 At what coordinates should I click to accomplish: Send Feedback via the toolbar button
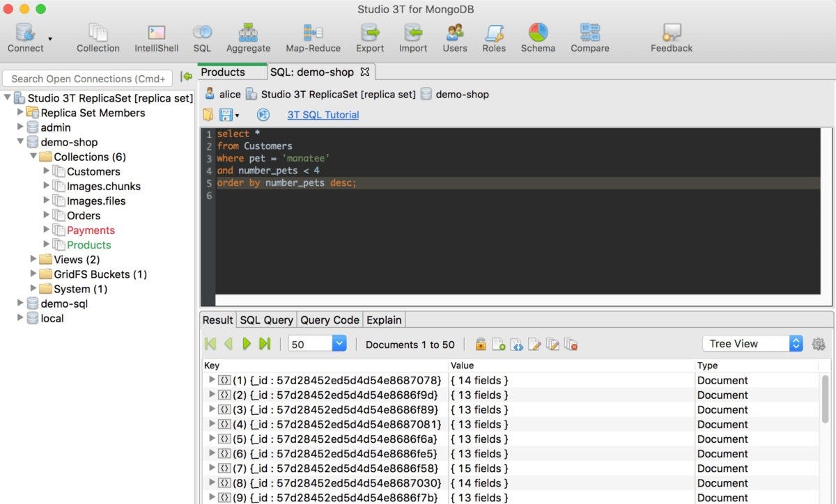coord(671,36)
